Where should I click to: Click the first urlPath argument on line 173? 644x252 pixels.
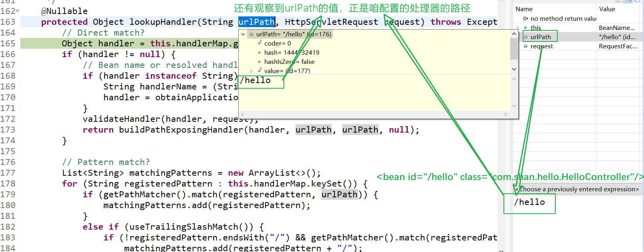pos(313,130)
